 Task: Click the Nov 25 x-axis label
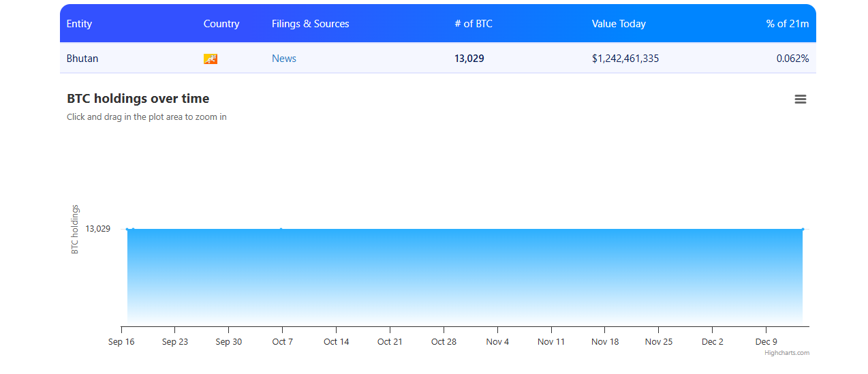point(659,342)
